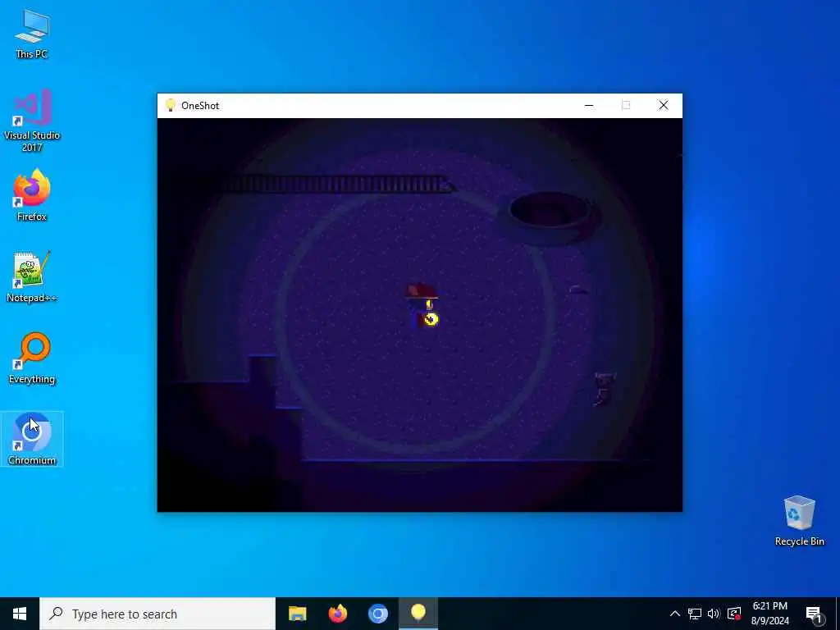
Task: Click the OneShot lightbulb title bar icon
Action: pos(171,105)
